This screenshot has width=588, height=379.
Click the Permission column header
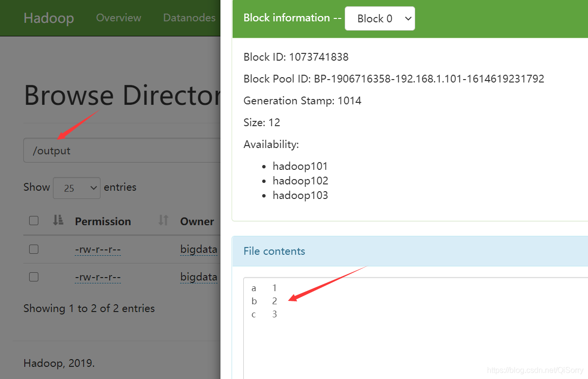click(103, 221)
